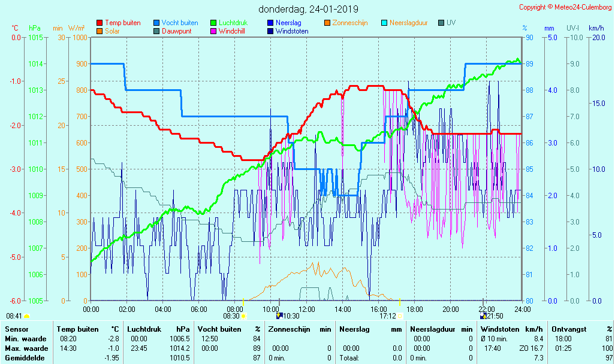The height and width of the screenshot is (364, 615).
Task: Select the Dauwpunt legend label
Action: (x=177, y=31)
